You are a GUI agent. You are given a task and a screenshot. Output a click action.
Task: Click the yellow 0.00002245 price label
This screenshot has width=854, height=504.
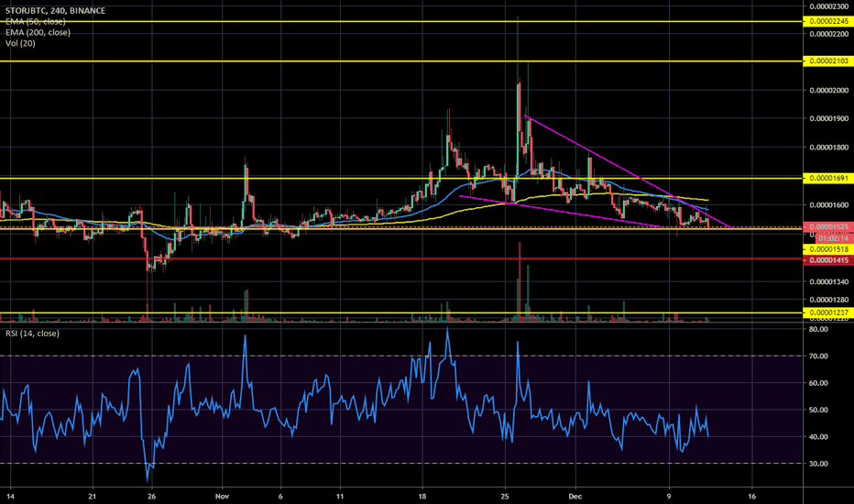[828, 21]
